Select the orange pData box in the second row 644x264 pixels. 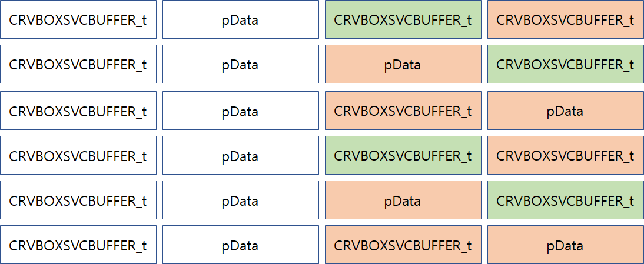(x=403, y=64)
